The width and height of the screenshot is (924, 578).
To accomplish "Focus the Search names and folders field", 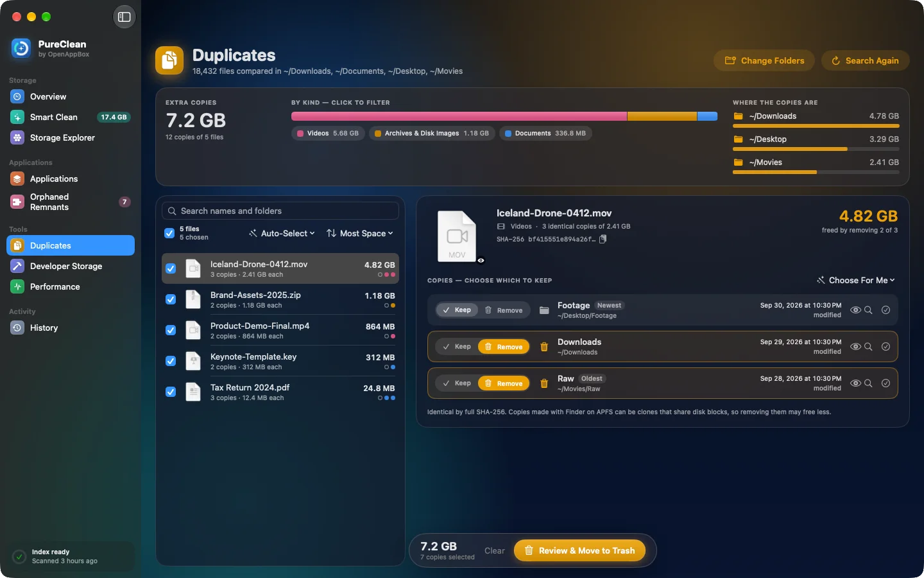I will click(280, 211).
